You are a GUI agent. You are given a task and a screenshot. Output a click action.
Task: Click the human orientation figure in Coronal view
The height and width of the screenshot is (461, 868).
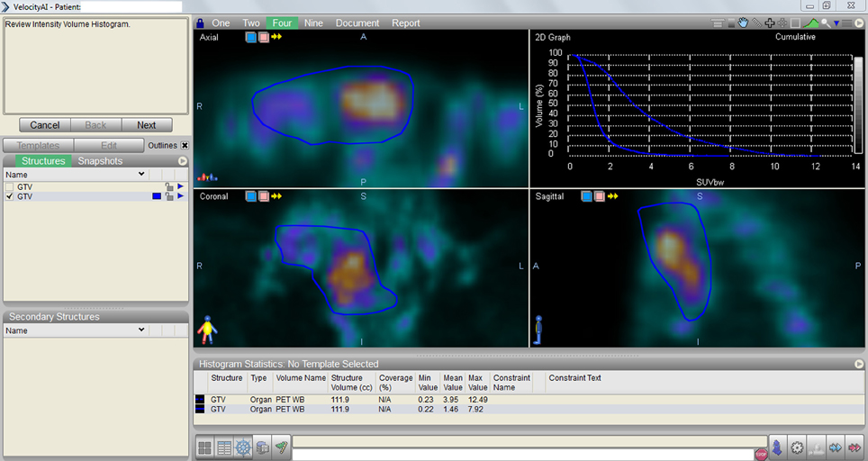207,330
